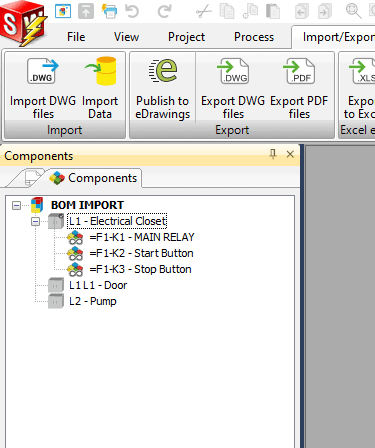Redo the last action
Viewport: 375px width, 448px height.
pos(165,11)
